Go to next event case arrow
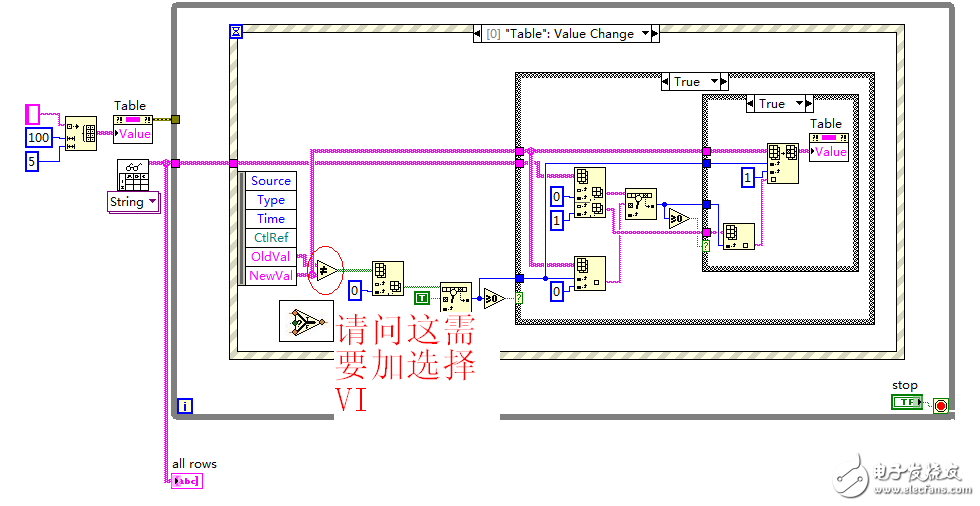The width and height of the screenshot is (980, 506). tap(655, 34)
